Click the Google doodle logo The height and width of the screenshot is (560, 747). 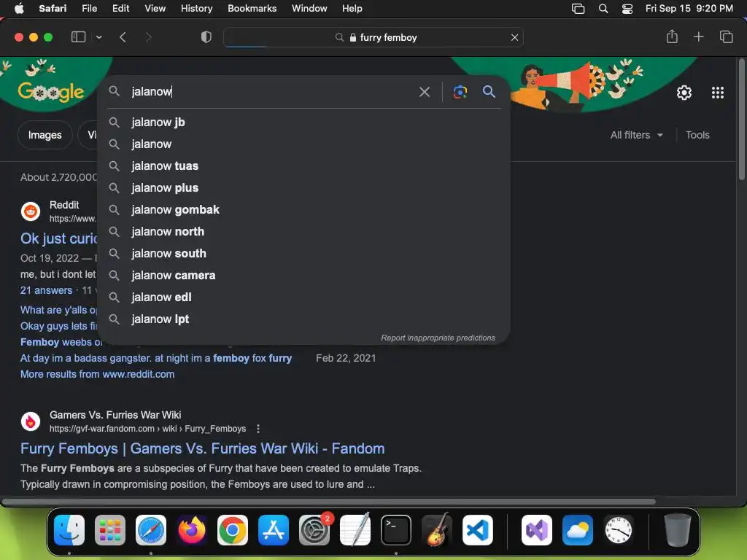click(51, 90)
